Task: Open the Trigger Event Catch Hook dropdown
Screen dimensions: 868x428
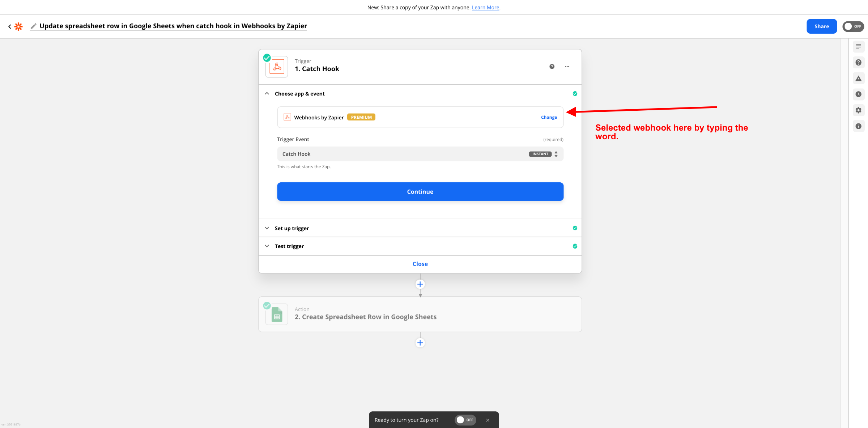Action: click(x=420, y=154)
